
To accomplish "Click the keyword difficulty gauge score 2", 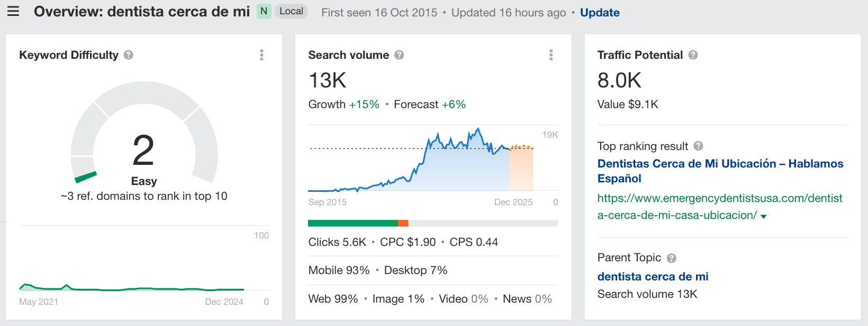I will pos(143,151).
